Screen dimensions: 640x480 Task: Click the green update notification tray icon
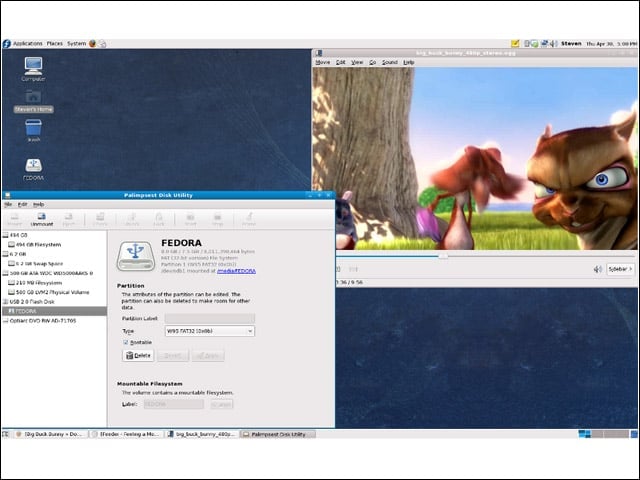[534, 43]
